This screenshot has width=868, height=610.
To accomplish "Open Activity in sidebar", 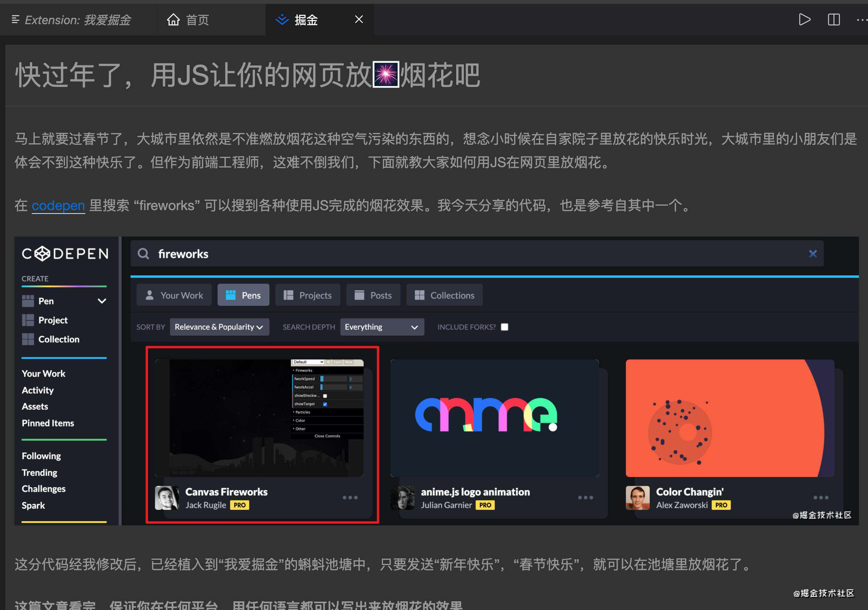I will click(38, 390).
